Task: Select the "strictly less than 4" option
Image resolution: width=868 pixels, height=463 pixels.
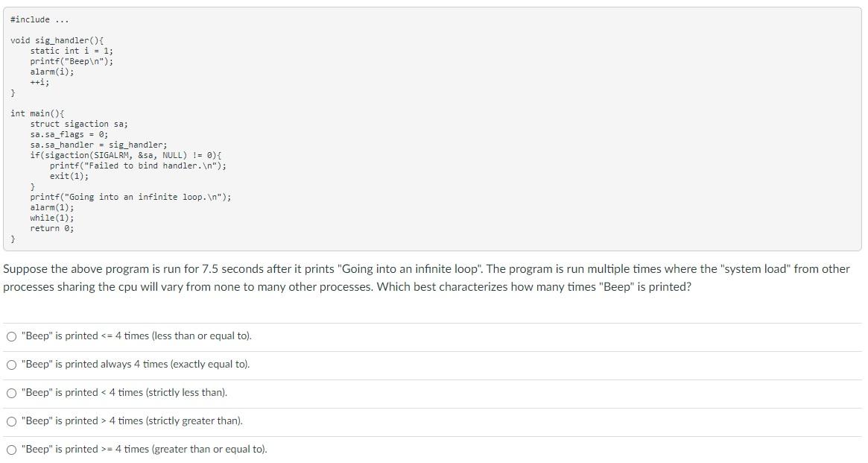Action: pyautogui.click(x=12, y=392)
